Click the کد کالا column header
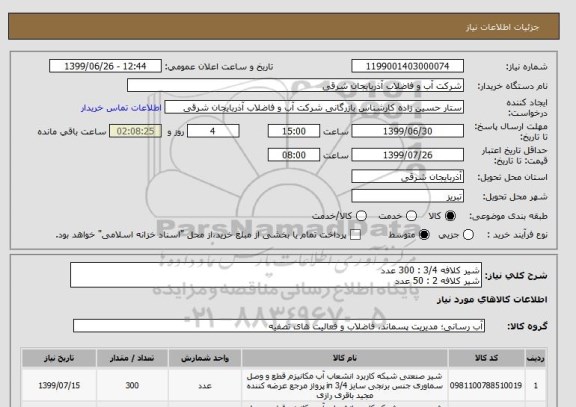Viewport: 576px width, 407px height. [x=486, y=358]
